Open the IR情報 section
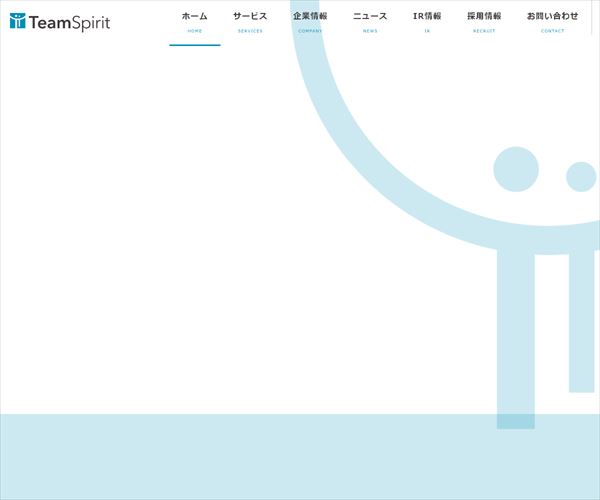The width and height of the screenshot is (600, 500). click(427, 16)
